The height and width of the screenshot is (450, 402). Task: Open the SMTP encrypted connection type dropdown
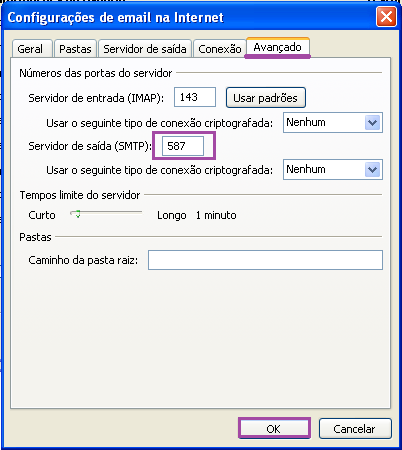(x=333, y=170)
